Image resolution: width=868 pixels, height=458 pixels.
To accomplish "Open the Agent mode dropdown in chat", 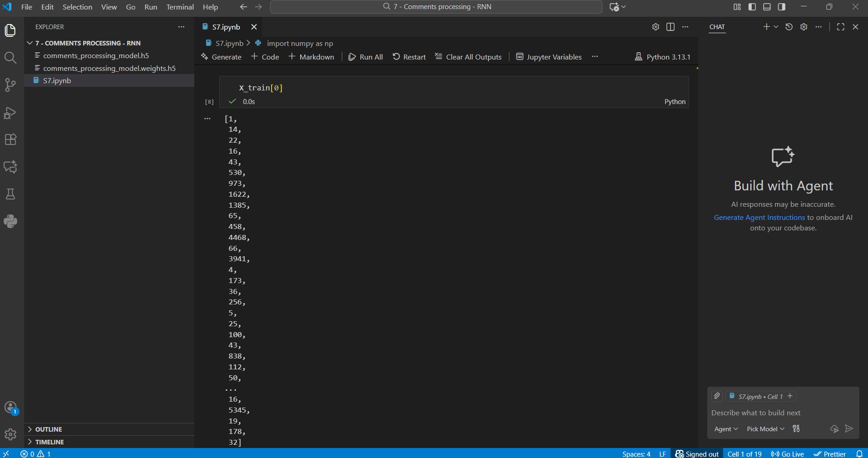I will pyautogui.click(x=725, y=429).
